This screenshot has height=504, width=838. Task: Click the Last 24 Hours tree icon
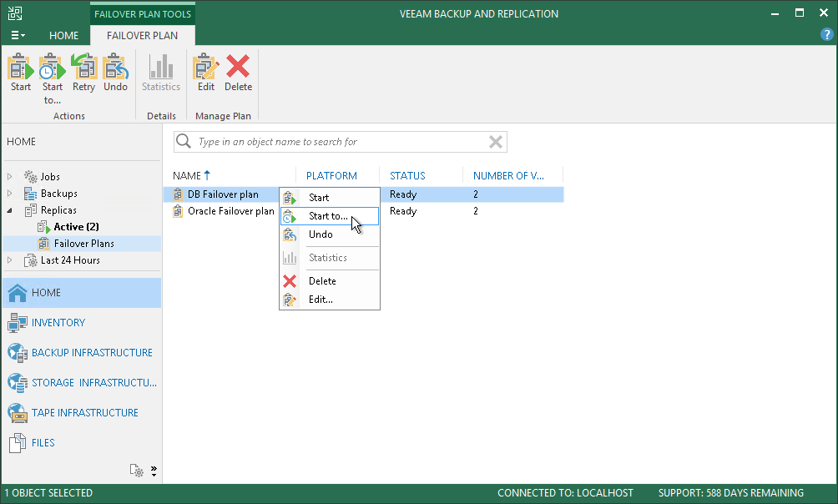pyautogui.click(x=30, y=260)
